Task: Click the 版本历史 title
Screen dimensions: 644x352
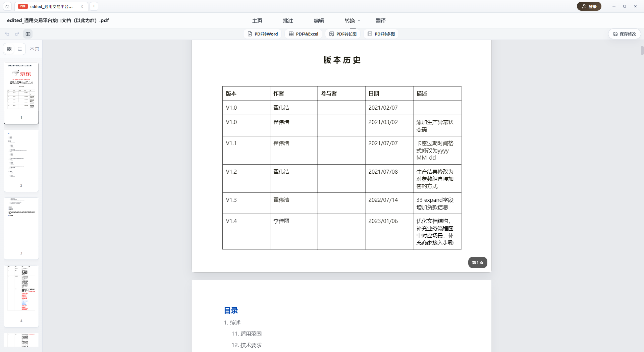Action: coord(342,60)
